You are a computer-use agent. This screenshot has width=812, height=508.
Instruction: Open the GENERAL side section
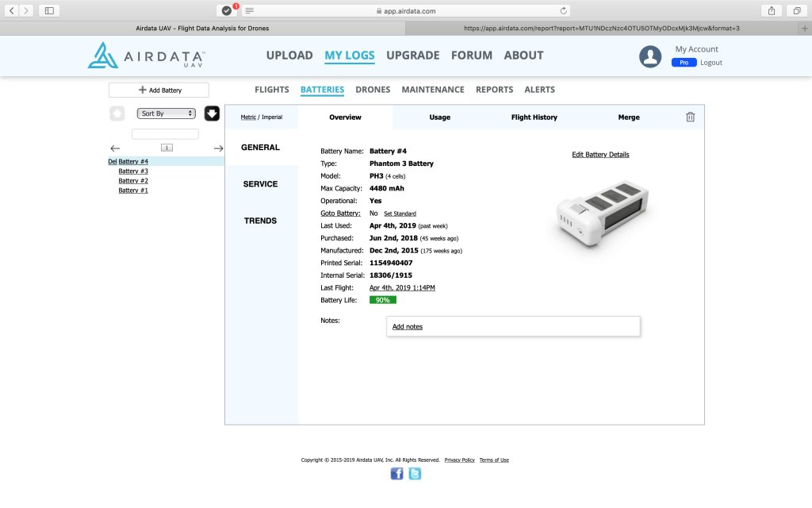coord(260,147)
